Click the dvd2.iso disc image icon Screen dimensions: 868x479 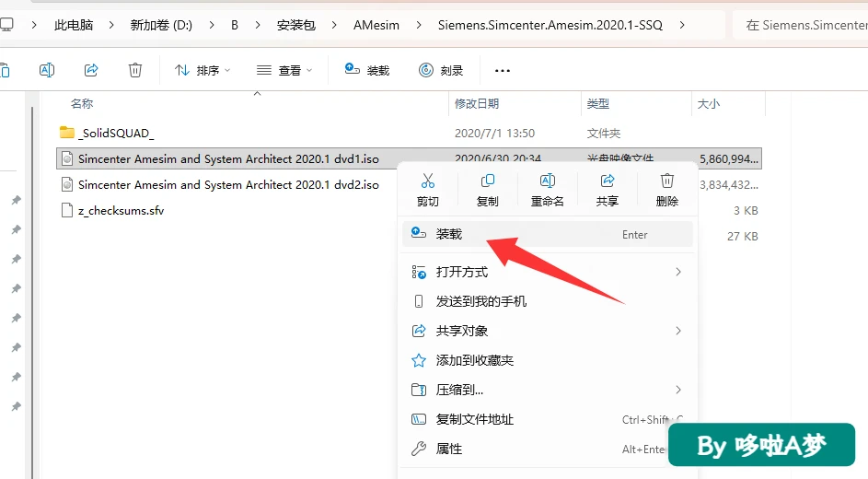click(x=67, y=184)
